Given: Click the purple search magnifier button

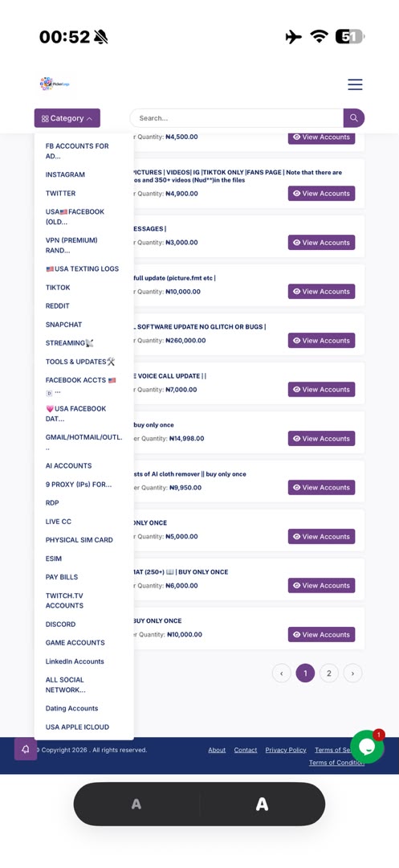Looking at the screenshot, I should click(x=354, y=118).
